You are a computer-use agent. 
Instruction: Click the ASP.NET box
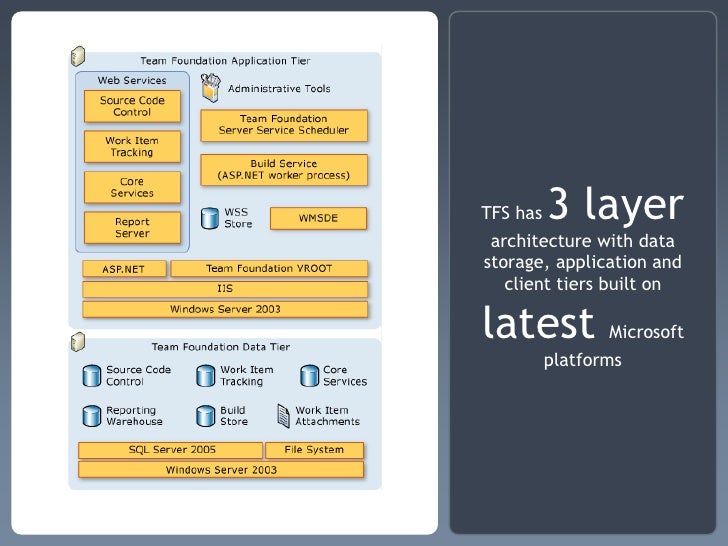124,269
